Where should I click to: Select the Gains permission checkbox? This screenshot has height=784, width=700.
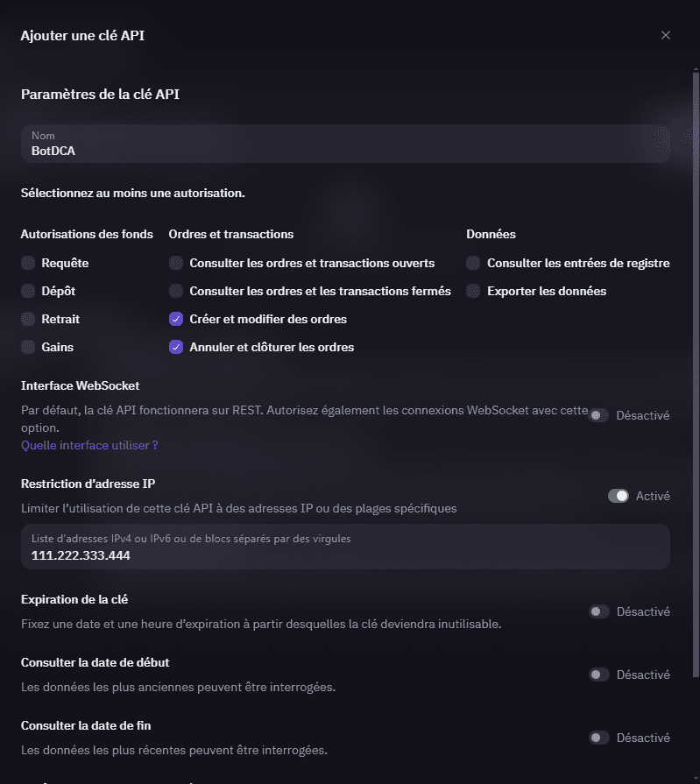(29, 347)
